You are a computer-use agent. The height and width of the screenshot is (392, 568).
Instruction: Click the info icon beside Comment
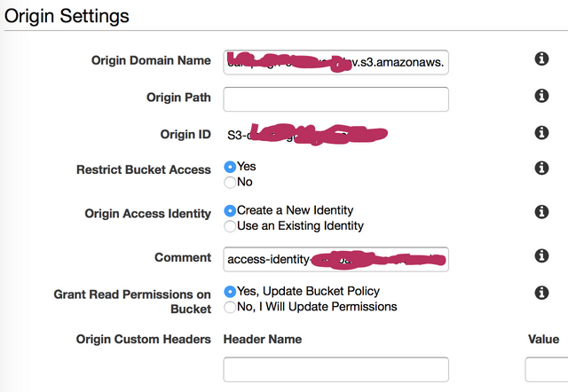click(541, 256)
